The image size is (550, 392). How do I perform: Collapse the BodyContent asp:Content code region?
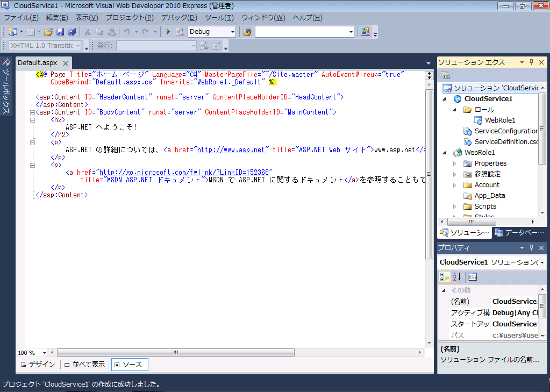point(32,112)
